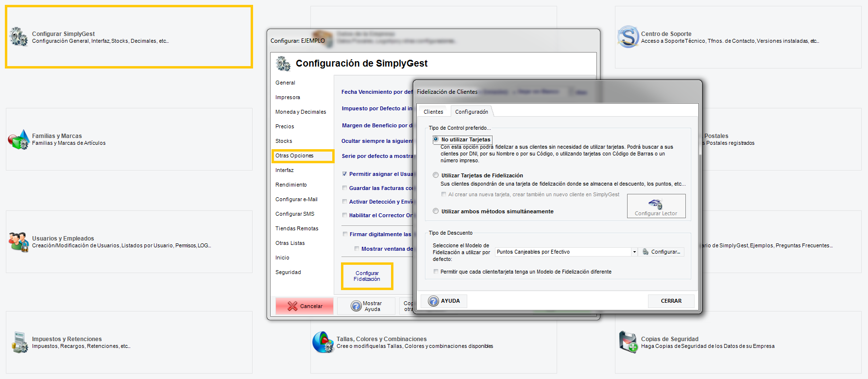
Task: Toggle Permitir asignar el Usuario checkbox
Action: pos(344,174)
